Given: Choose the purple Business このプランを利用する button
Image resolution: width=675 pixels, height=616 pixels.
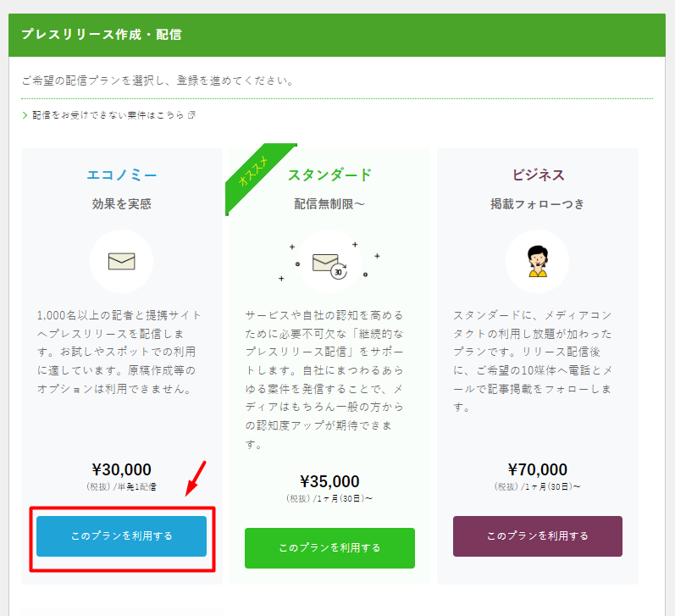Looking at the screenshot, I should click(x=538, y=536).
